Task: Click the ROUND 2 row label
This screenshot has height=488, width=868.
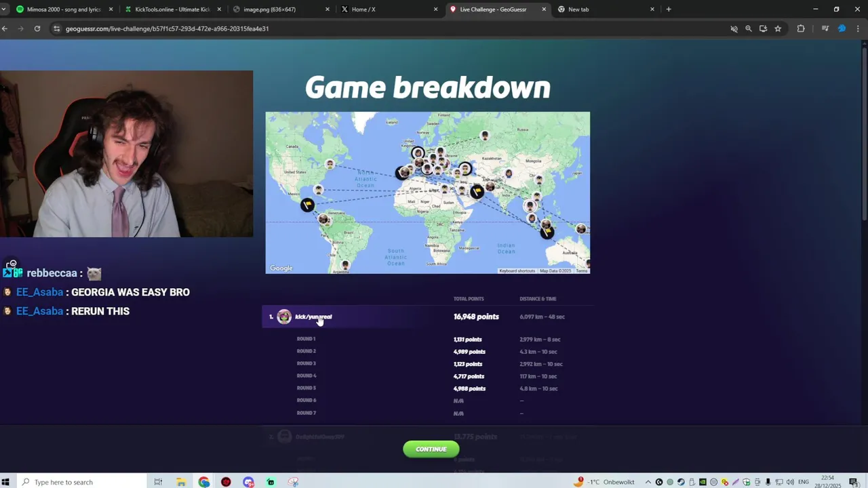Action: coord(306,351)
